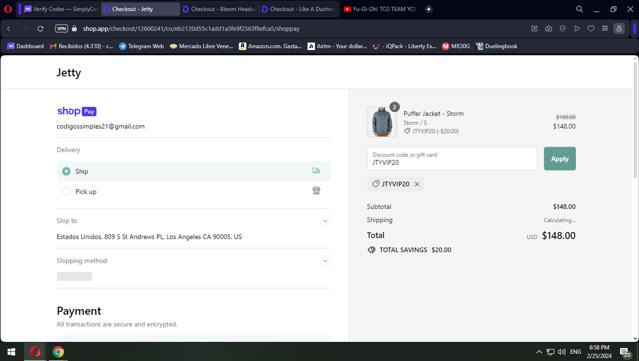Open the profile account icon
The width and height of the screenshot is (639, 361).
coord(619,29)
